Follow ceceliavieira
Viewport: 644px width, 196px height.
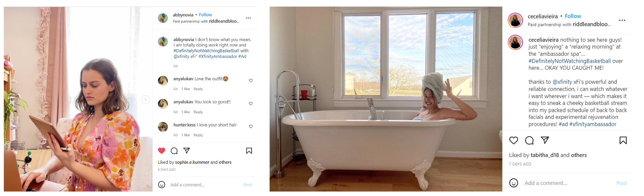point(573,16)
